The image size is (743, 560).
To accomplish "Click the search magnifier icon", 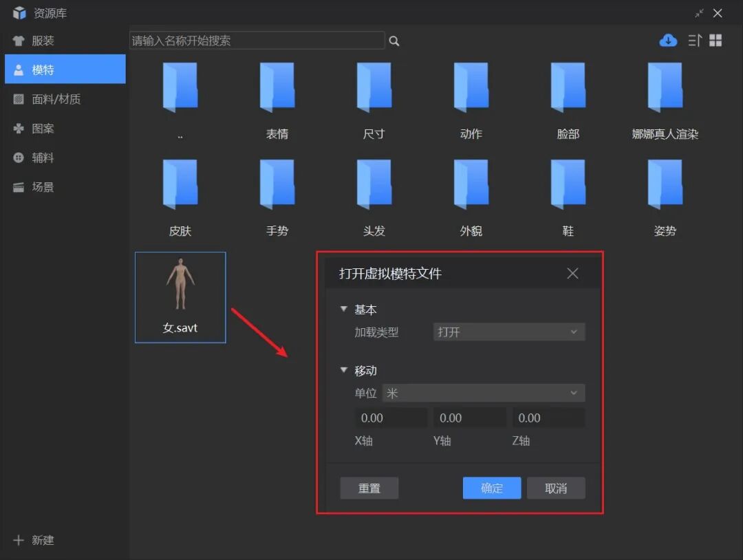I will pos(394,41).
